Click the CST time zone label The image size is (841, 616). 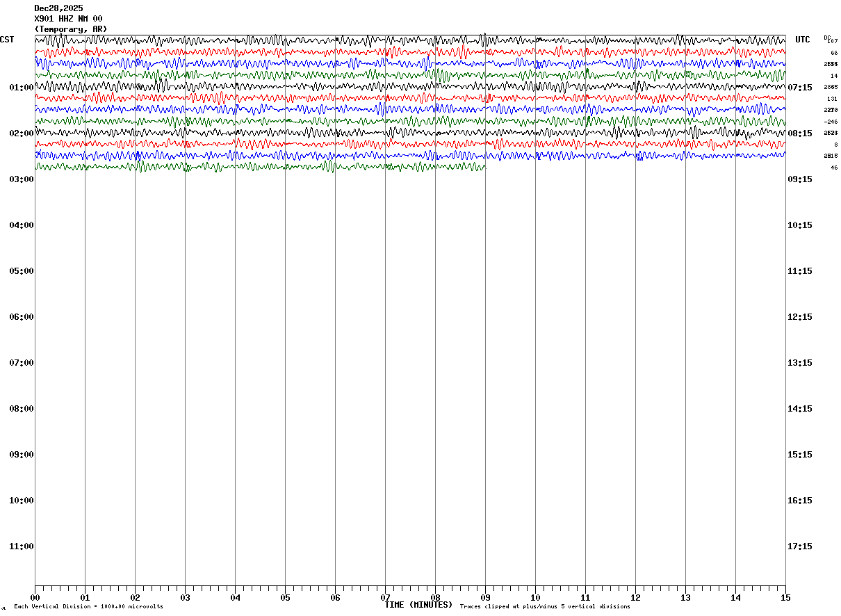pos(7,40)
